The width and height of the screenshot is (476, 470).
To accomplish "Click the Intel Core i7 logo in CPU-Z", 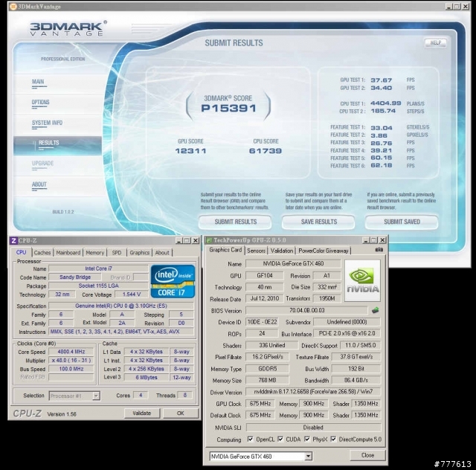I will pos(173,281).
